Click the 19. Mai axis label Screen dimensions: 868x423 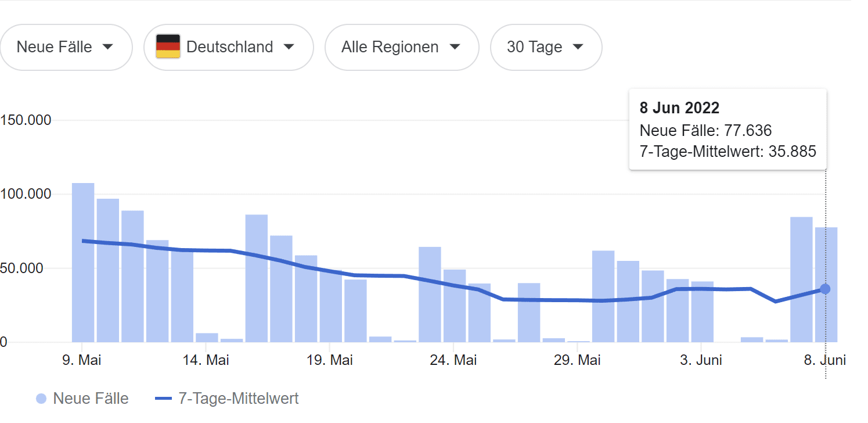330,360
